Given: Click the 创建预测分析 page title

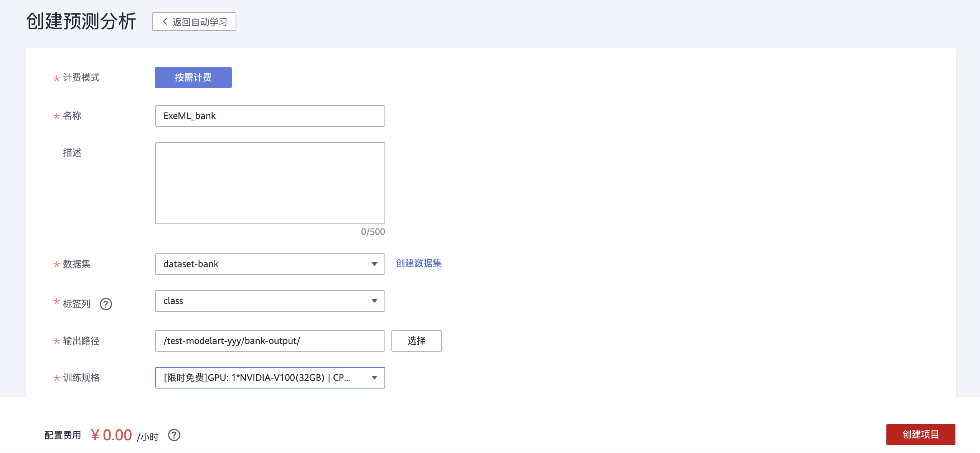Looking at the screenshot, I should (x=81, y=21).
